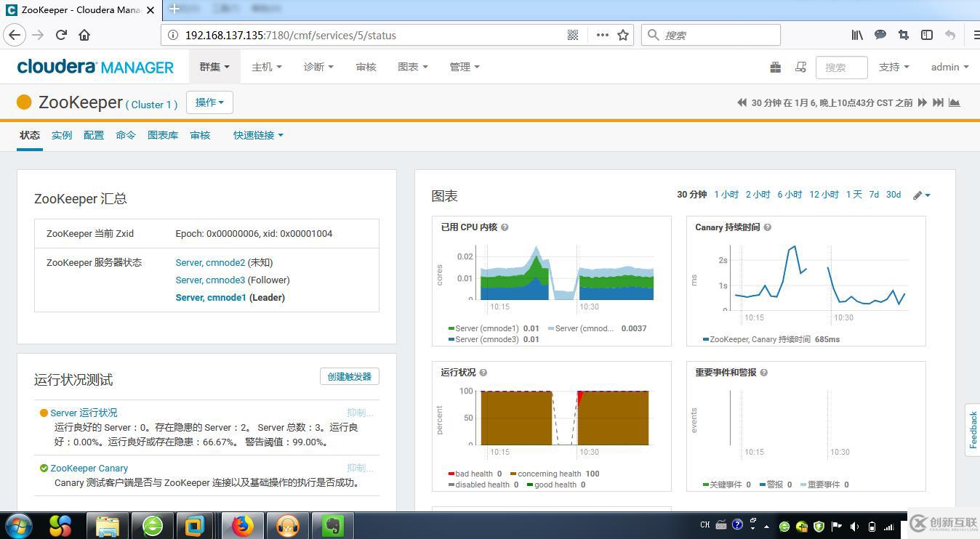Viewport: 980px width, 539px height.
Task: Open the ZooKeeper Canary test link
Action: pyautogui.click(x=89, y=469)
